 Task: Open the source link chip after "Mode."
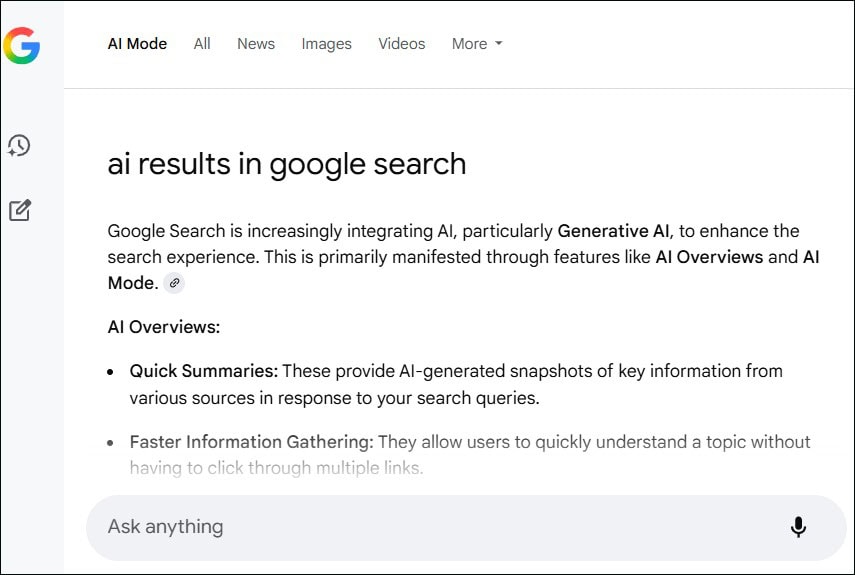point(174,283)
